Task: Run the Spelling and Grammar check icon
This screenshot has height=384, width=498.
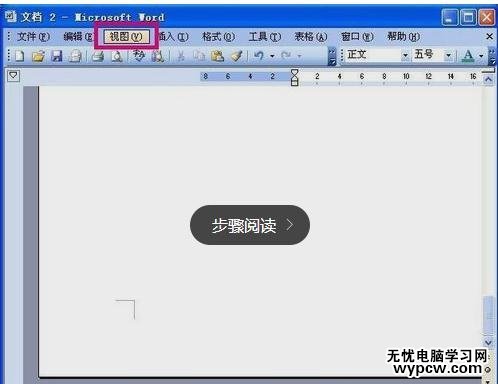Action: click(139, 56)
